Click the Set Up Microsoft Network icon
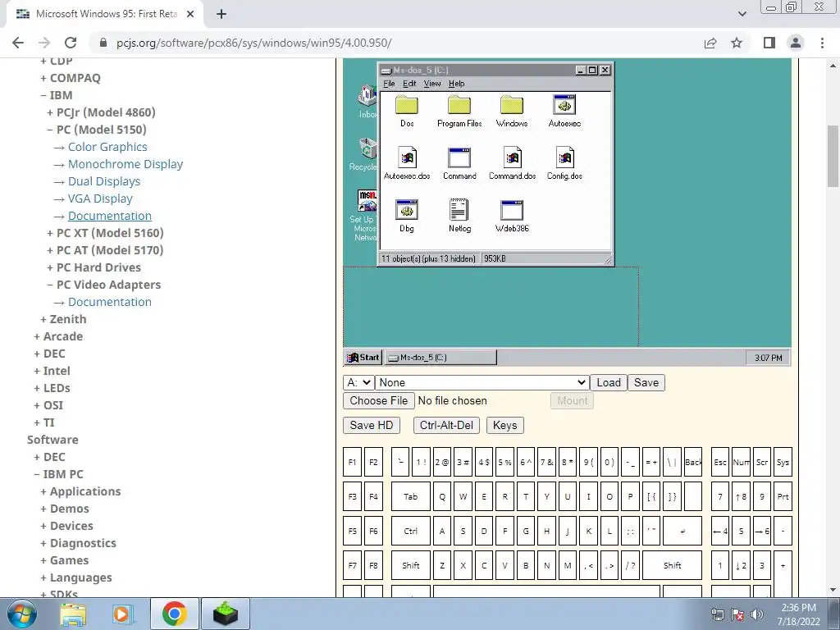This screenshot has height=630, width=840. click(x=367, y=201)
